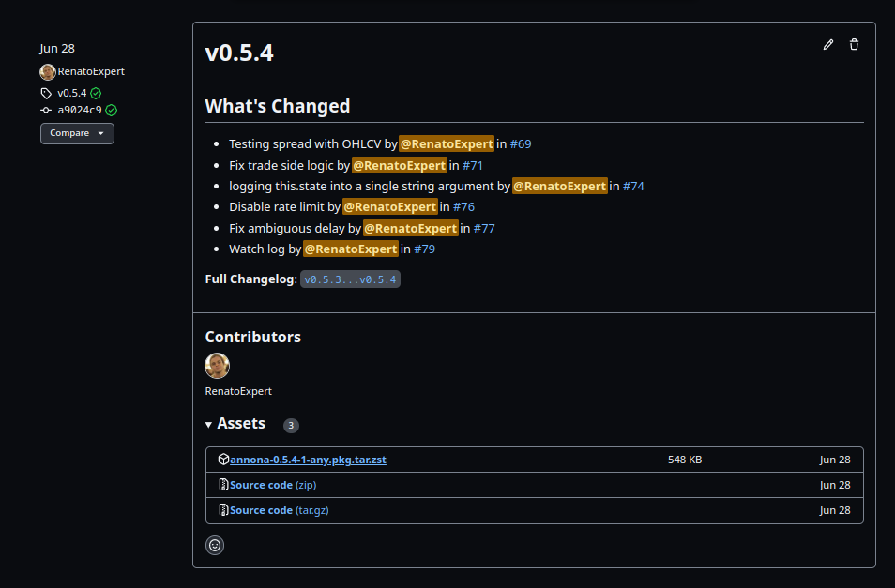
Task: Open pull request #69
Action: pos(520,143)
